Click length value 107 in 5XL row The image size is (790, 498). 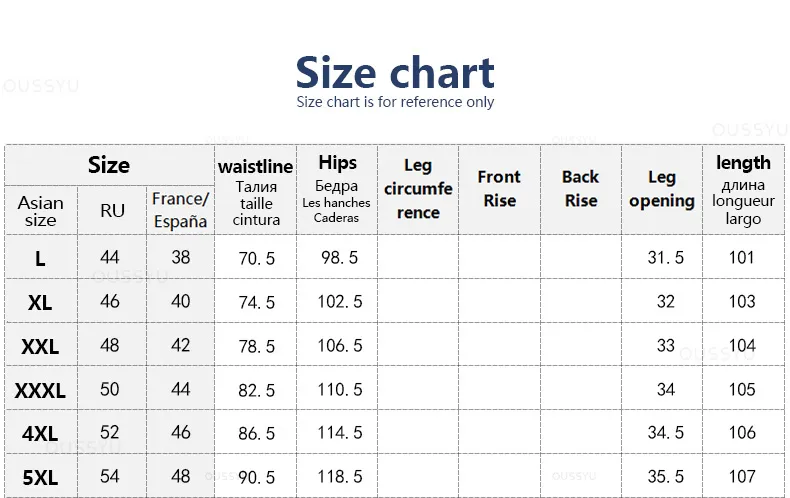pos(742,477)
